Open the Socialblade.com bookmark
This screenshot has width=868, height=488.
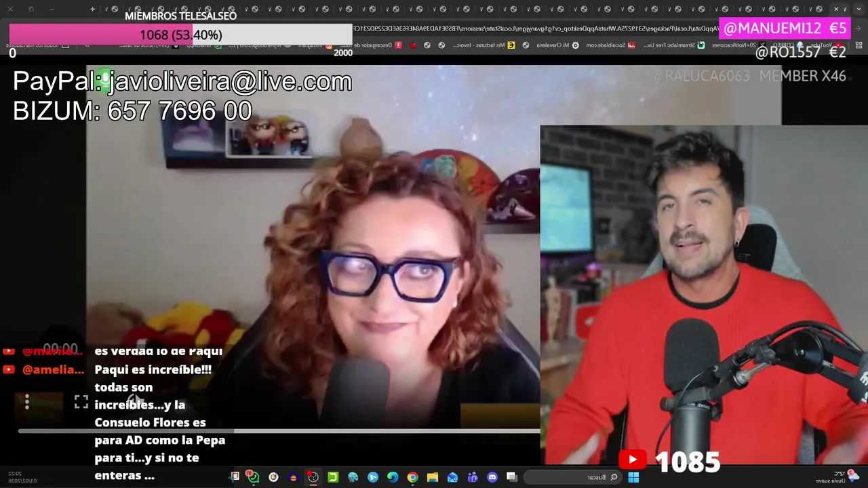(610, 45)
